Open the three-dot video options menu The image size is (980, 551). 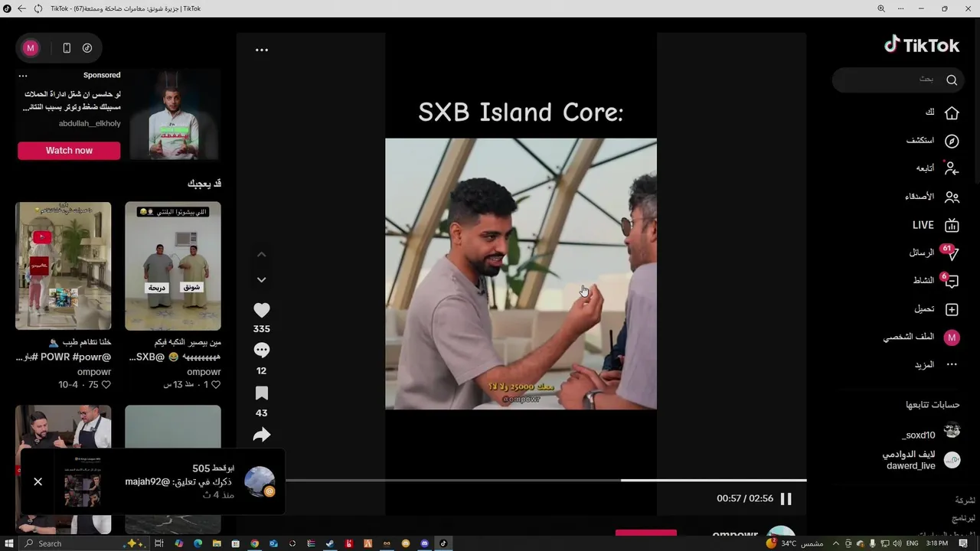click(x=262, y=50)
